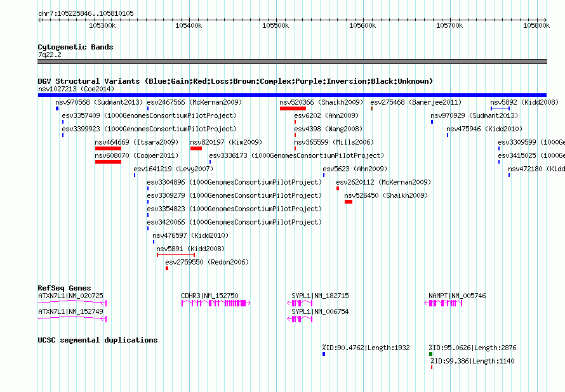Viewport: 565px width, 392px height.
Task: Click the RefSeq Genes track title
Action: click(x=64, y=288)
